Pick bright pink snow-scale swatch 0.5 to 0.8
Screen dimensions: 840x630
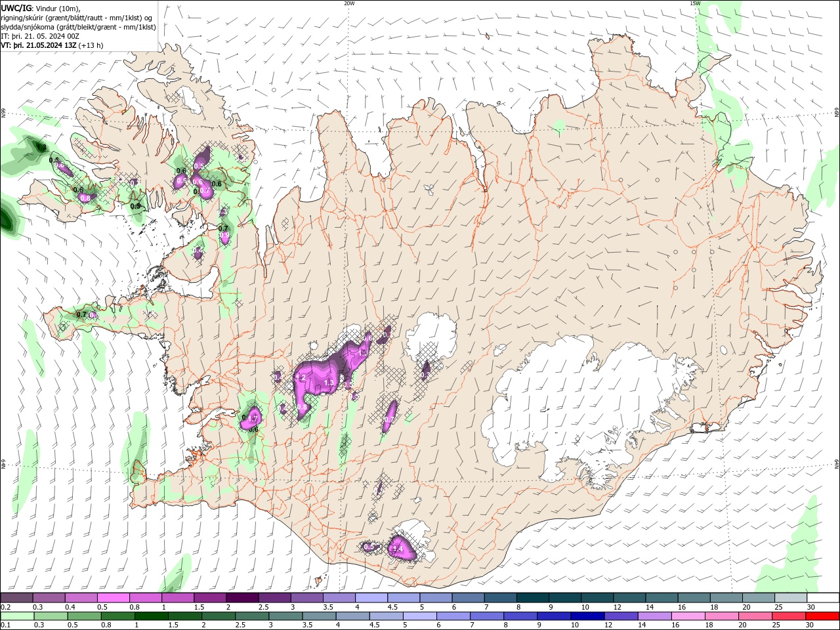tap(114, 598)
